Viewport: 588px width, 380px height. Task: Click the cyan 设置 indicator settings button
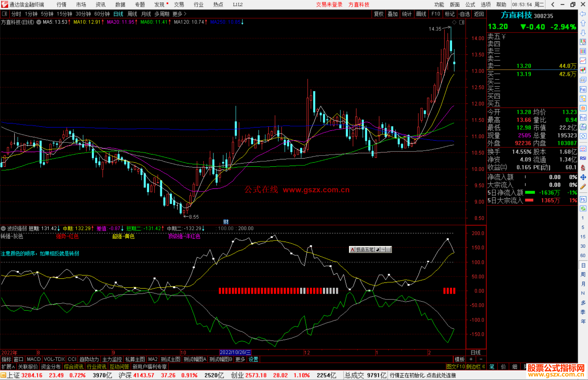point(253,359)
